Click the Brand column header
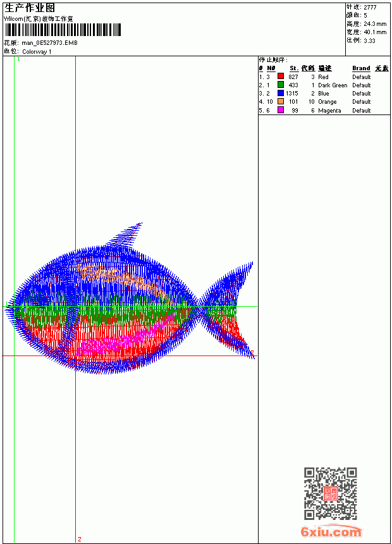 click(x=361, y=68)
